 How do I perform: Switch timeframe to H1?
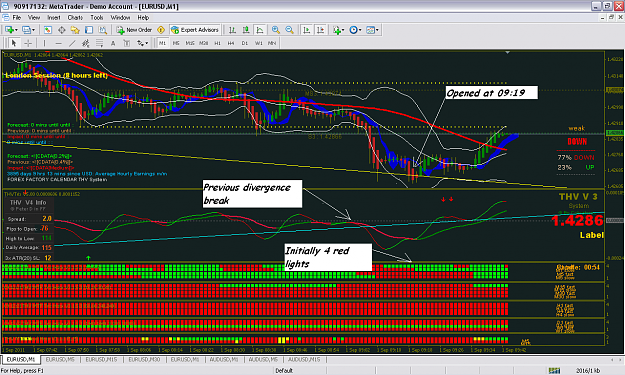coord(217,43)
